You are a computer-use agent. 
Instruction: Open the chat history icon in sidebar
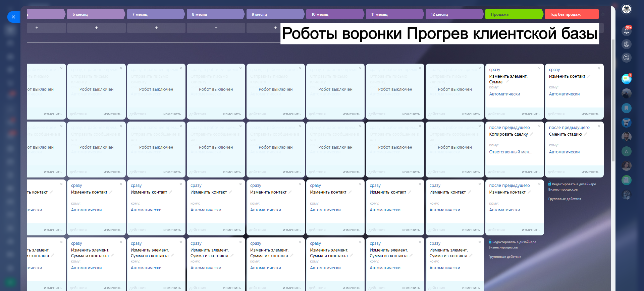point(626,58)
